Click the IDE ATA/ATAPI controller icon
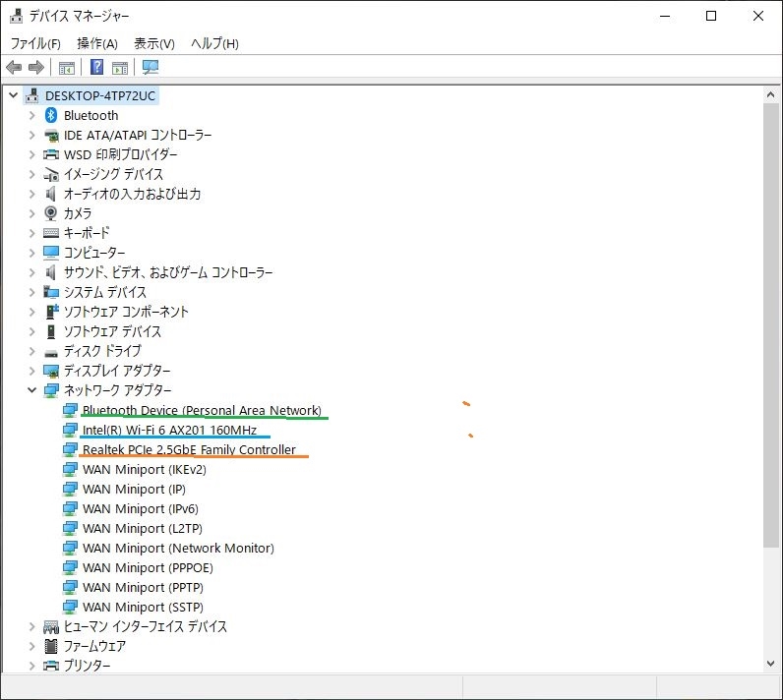 [50, 135]
